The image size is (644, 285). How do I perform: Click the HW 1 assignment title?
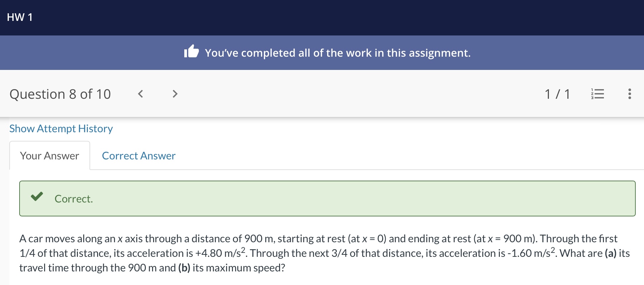point(20,17)
